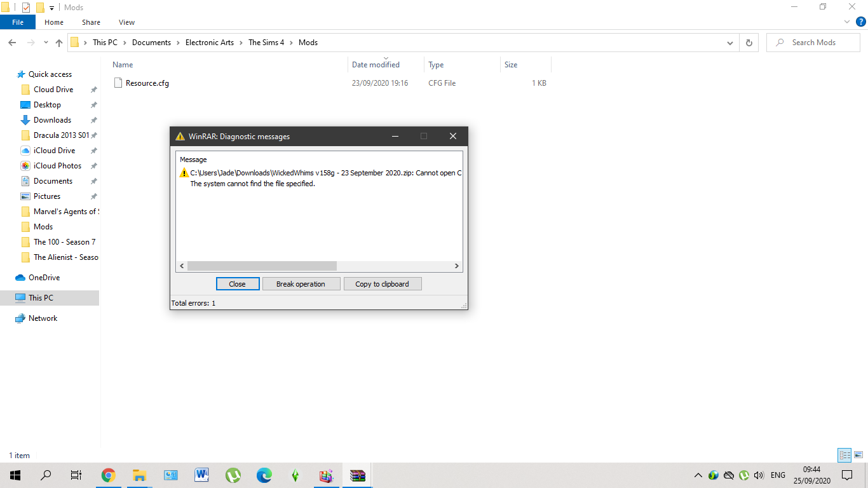Switch to the Share ribbon tab
This screenshot has width=868, height=488.
pyautogui.click(x=91, y=22)
